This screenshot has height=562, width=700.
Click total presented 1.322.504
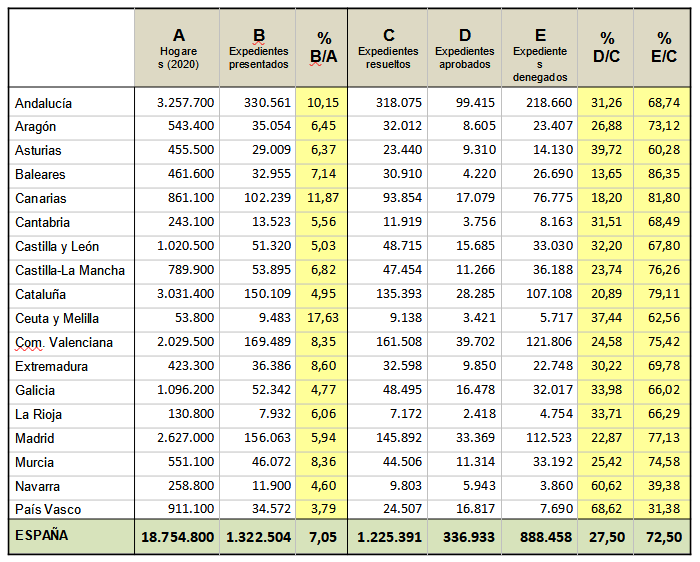(258, 537)
